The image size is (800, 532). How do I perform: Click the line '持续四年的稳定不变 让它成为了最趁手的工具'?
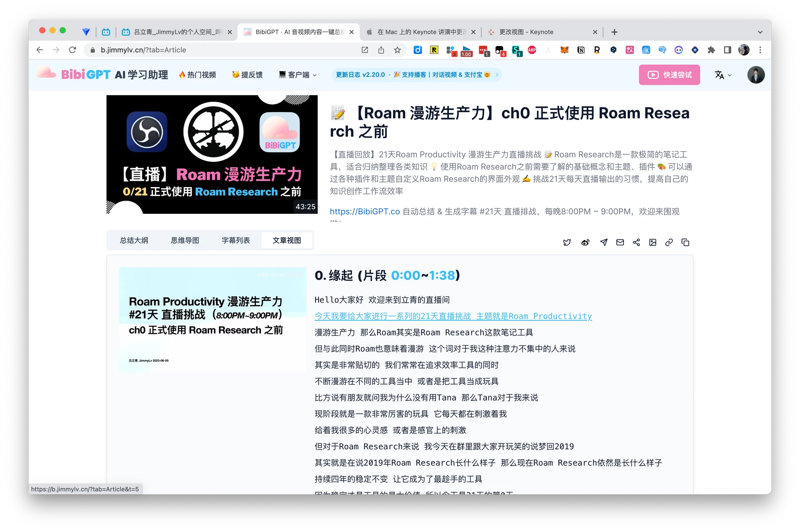[x=398, y=479]
